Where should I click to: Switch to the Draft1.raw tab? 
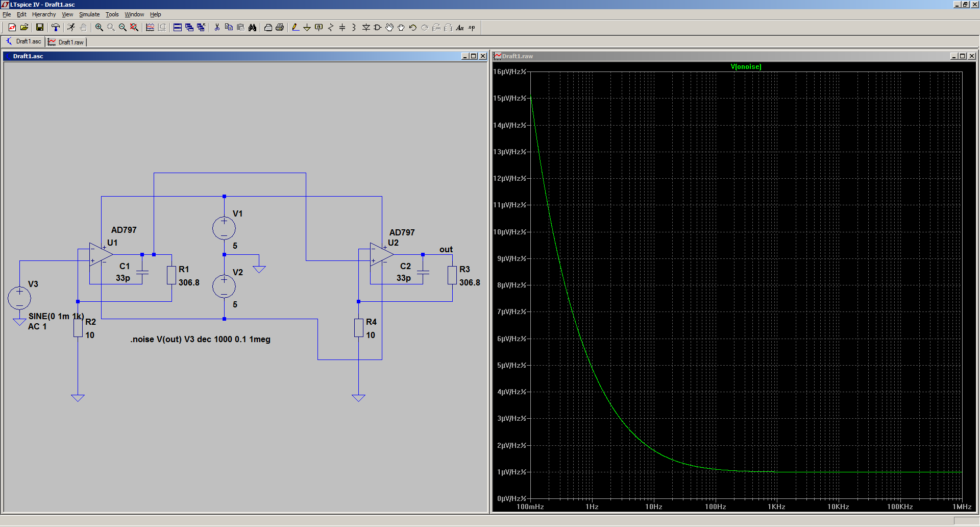[x=66, y=42]
